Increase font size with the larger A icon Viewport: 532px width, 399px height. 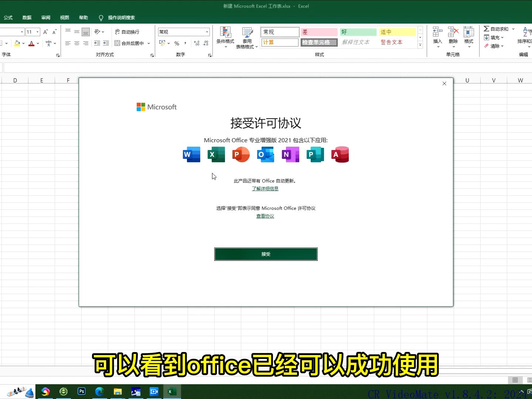[45, 32]
